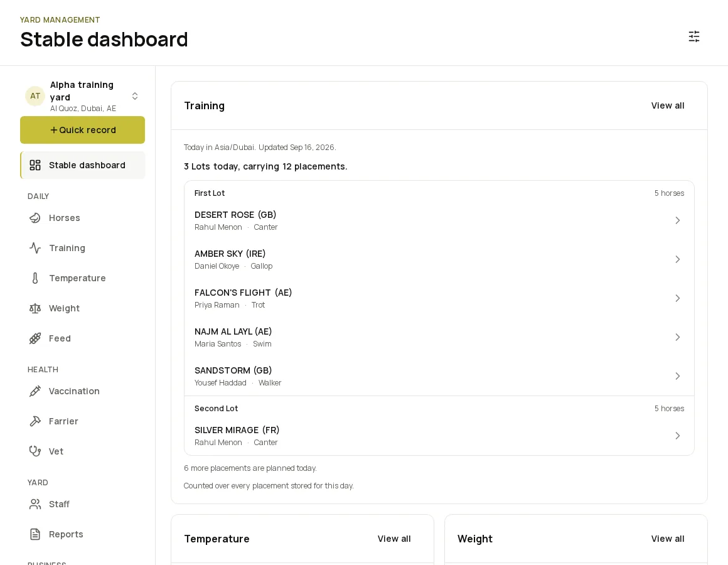
Task: Click the Stable dashboard grid icon
Action: (x=35, y=165)
